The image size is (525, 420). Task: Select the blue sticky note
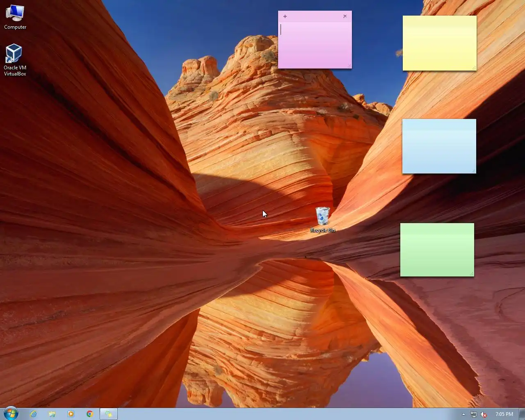(439, 146)
